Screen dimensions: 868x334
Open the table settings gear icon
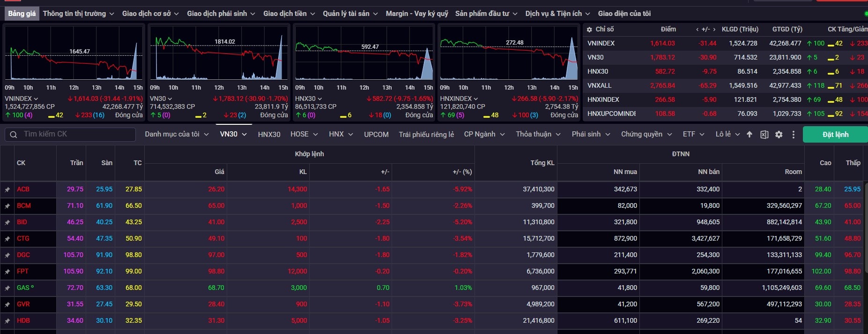tap(779, 135)
